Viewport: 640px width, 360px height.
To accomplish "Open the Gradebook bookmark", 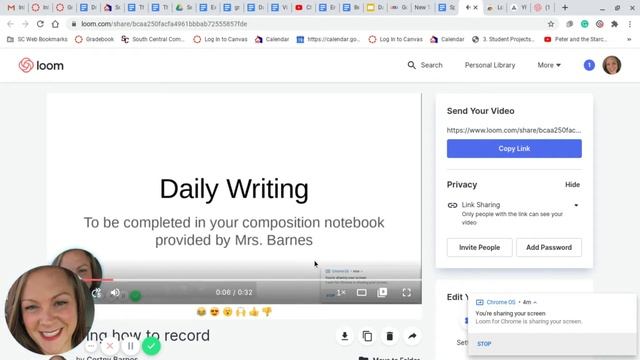I will coord(94,39).
